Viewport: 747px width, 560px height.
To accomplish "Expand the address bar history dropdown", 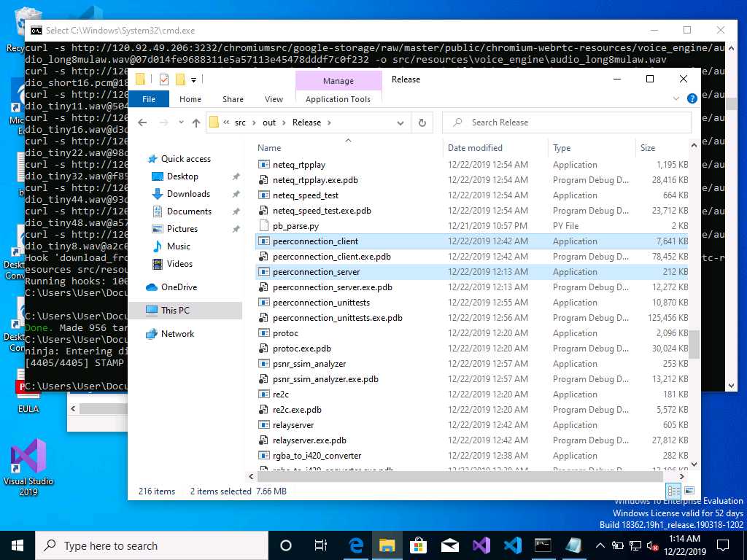I will 400,122.
